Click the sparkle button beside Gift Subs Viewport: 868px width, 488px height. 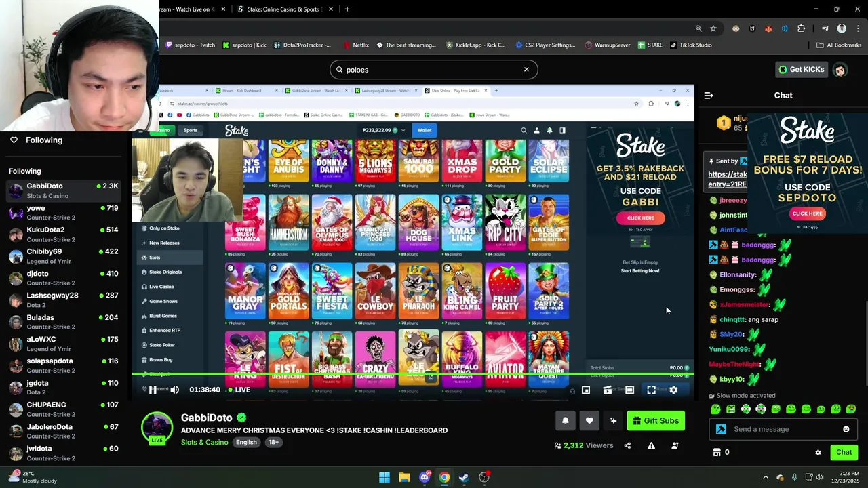click(x=613, y=421)
